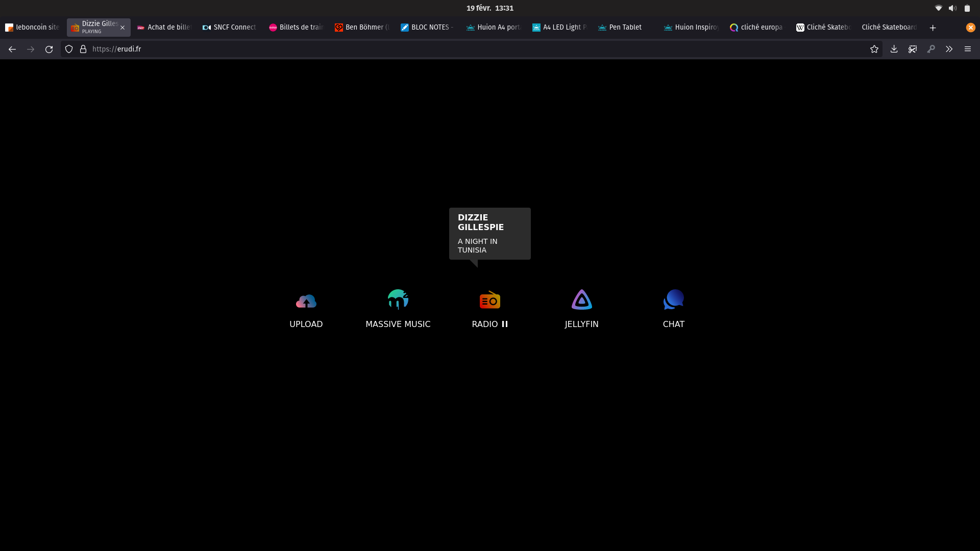
Task: Open system volume indicator in top bar
Action: point(952,8)
